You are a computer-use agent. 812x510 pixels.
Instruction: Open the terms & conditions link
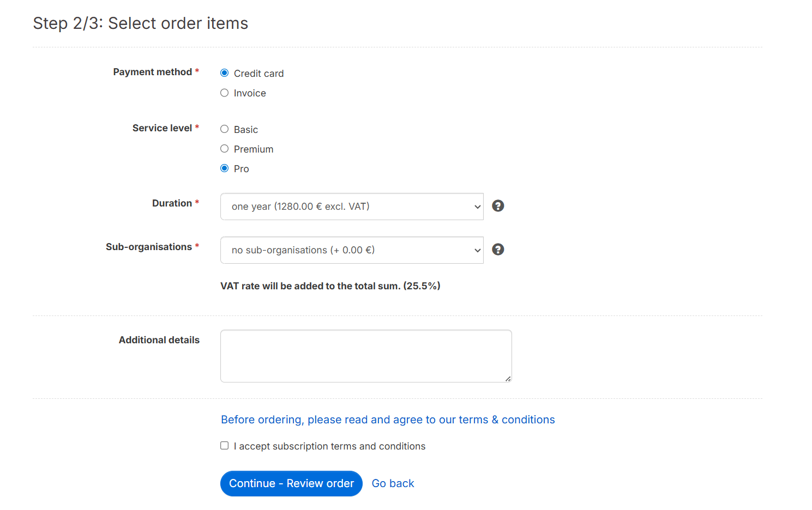coord(388,420)
